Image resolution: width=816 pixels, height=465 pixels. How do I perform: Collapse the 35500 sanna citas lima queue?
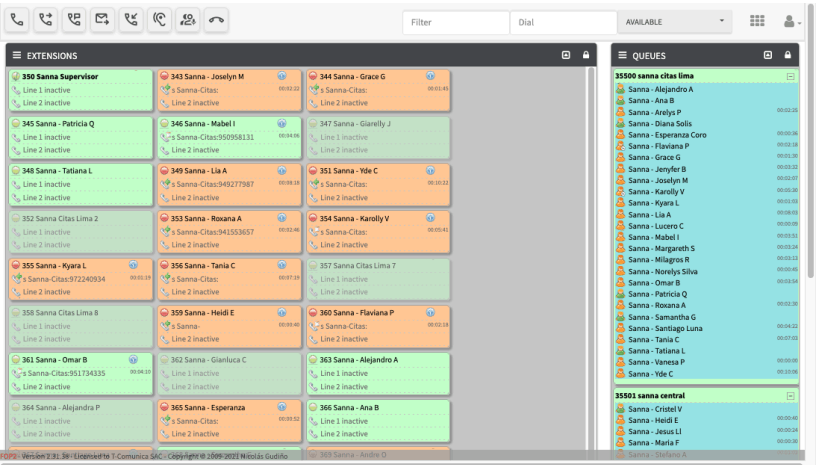(x=790, y=76)
